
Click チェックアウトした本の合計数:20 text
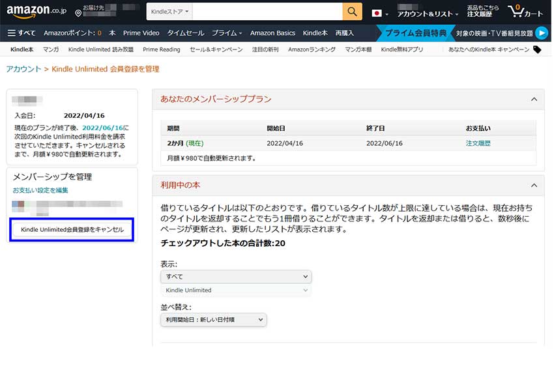click(x=223, y=243)
